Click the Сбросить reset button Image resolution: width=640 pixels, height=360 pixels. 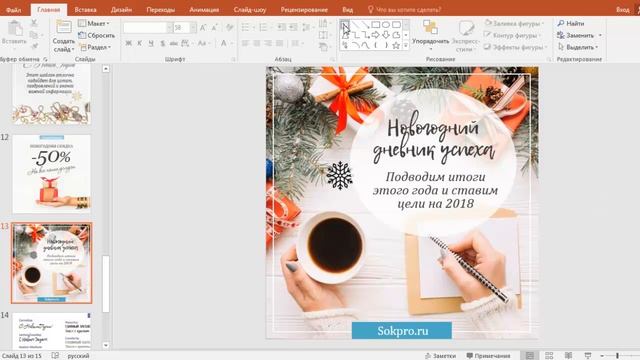96,36
